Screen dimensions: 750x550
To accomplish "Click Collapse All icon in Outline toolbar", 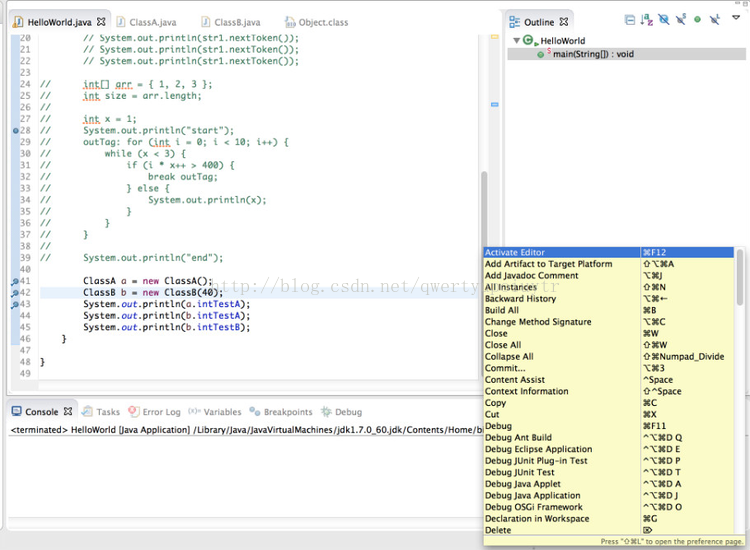I will point(630,20).
